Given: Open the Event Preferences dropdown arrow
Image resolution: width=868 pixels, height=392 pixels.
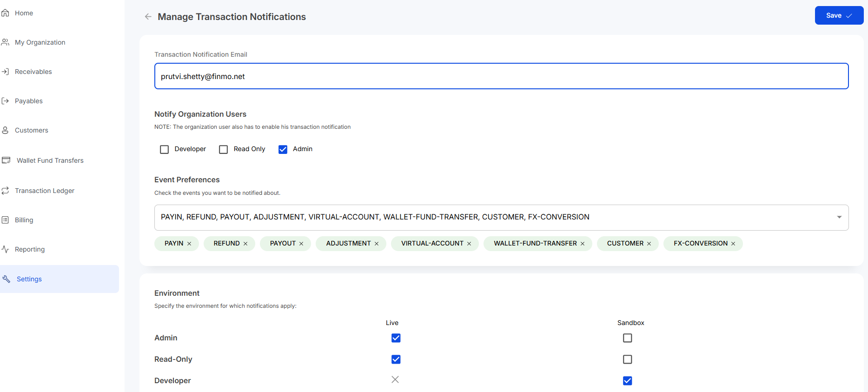Looking at the screenshot, I should 839,217.
